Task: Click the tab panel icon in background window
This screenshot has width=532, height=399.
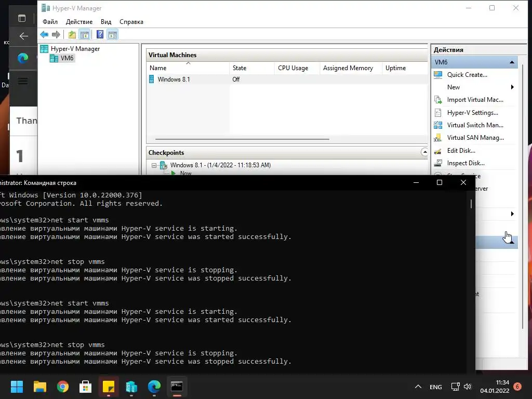Action: [x=22, y=18]
